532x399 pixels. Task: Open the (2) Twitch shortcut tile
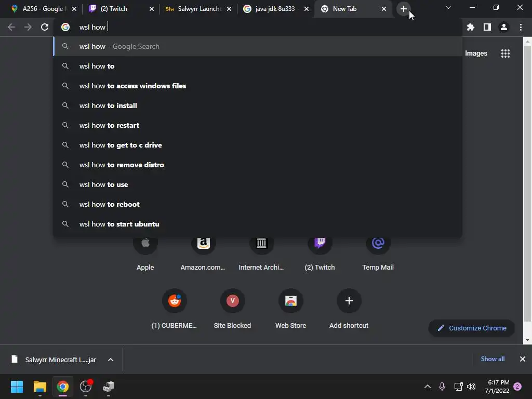[x=320, y=252]
